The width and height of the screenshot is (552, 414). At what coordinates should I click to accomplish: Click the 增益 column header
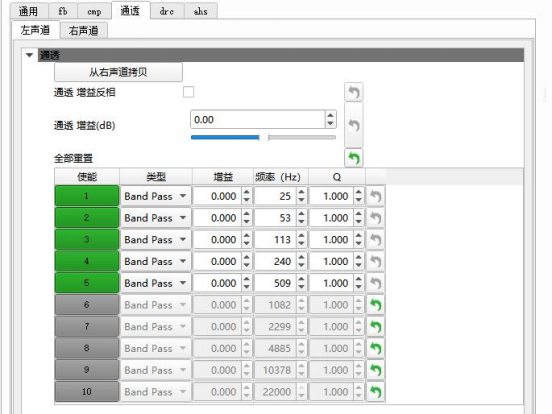coord(223,177)
